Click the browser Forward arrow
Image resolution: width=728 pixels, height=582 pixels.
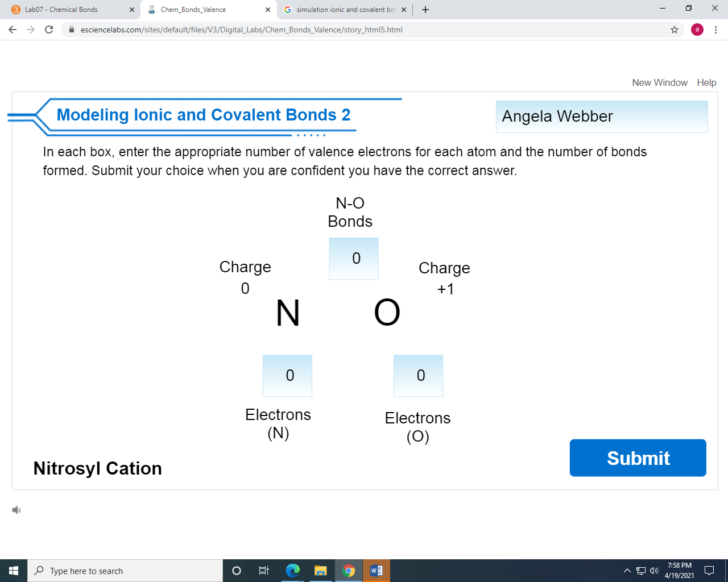coord(31,30)
